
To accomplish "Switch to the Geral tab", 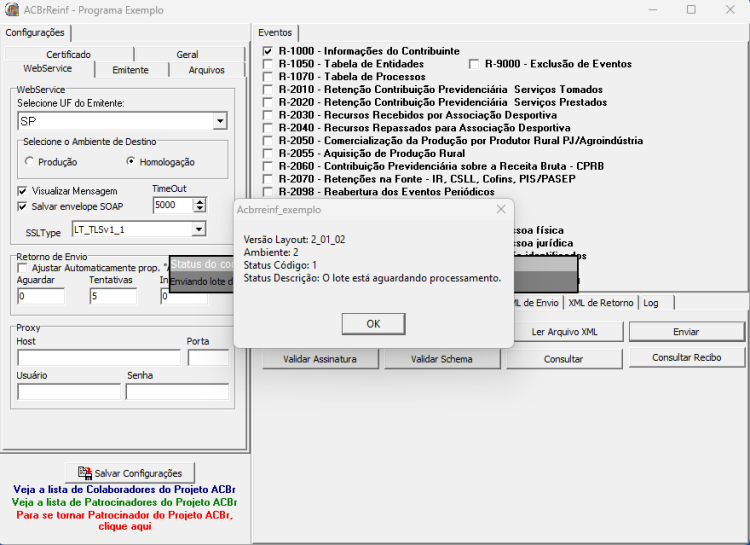I will [188, 54].
